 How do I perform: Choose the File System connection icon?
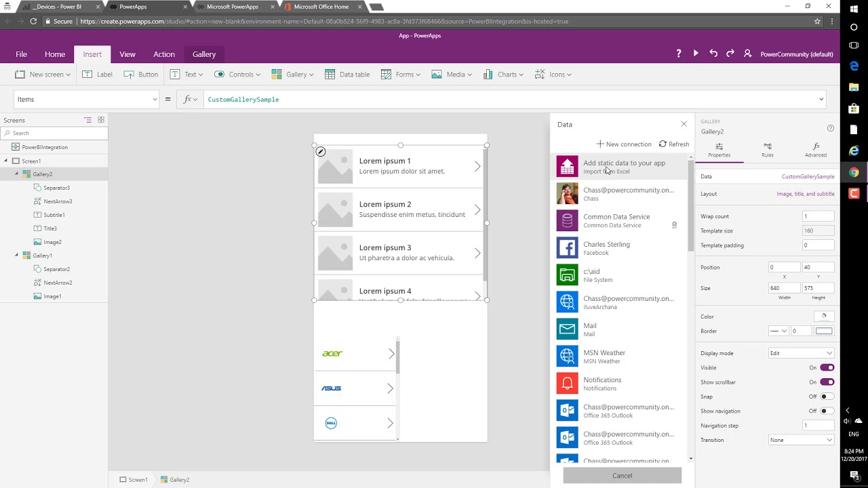567,274
